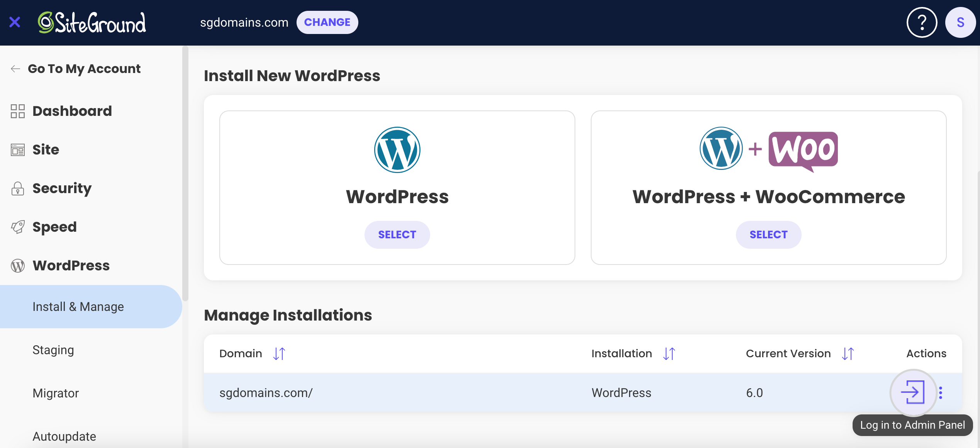Click the Security padlock icon
This screenshot has height=448, width=980.
click(x=18, y=188)
